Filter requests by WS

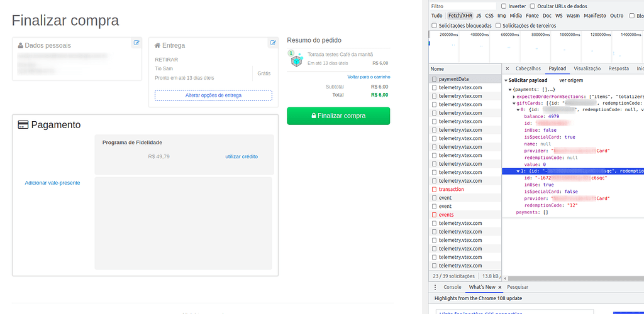tap(559, 16)
